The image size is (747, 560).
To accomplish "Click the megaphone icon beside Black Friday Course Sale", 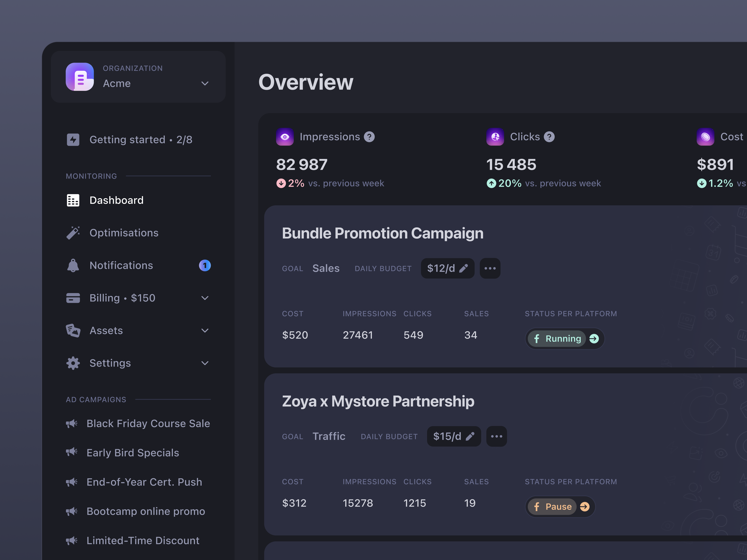I will [x=72, y=423].
